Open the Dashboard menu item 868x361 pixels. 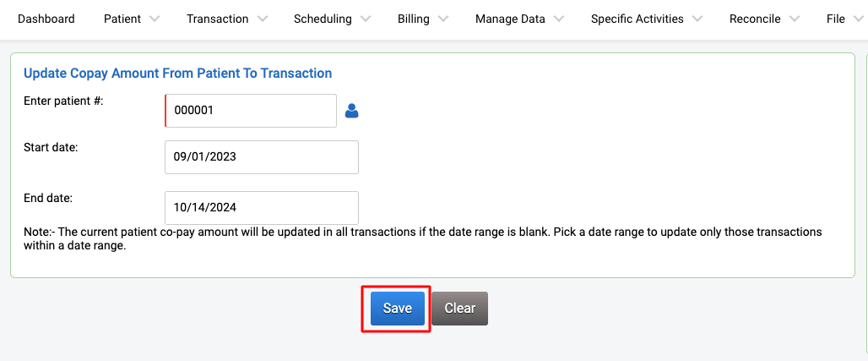click(46, 19)
